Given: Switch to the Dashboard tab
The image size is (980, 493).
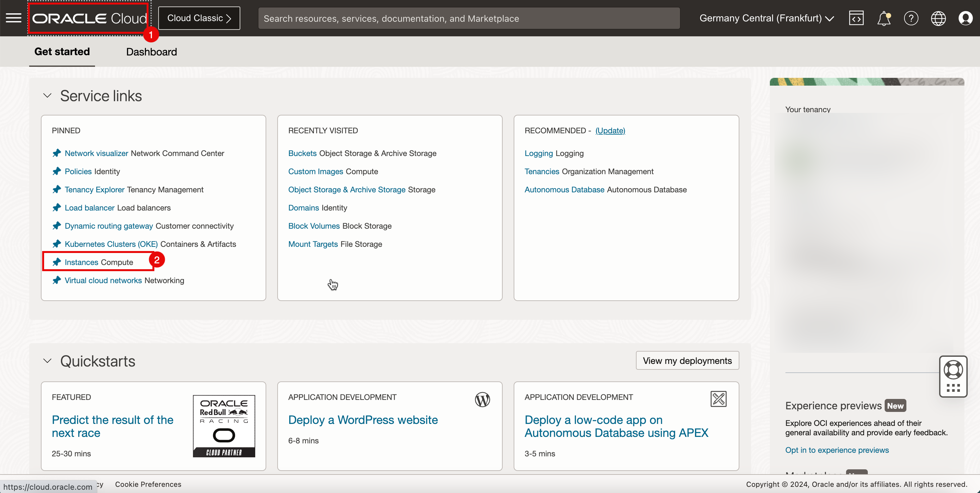Looking at the screenshot, I should pyautogui.click(x=151, y=51).
